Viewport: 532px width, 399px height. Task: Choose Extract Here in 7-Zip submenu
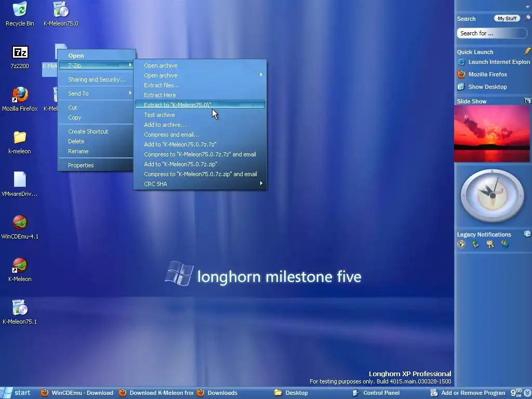tap(200, 95)
